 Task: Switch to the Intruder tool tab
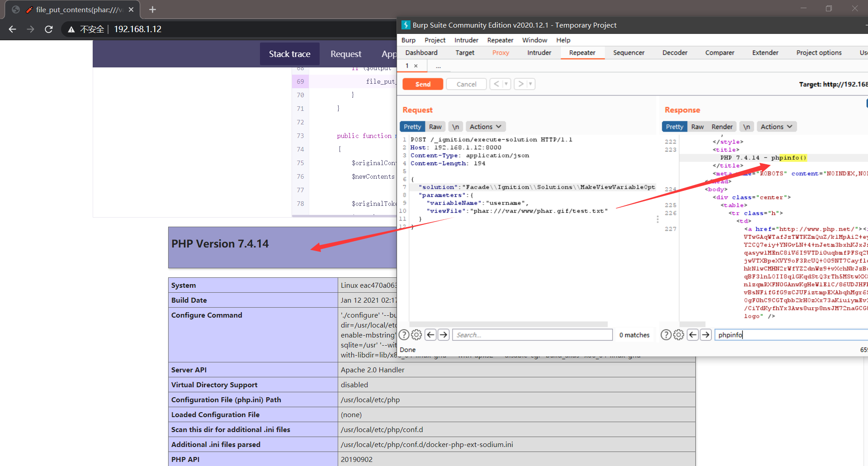pos(539,53)
